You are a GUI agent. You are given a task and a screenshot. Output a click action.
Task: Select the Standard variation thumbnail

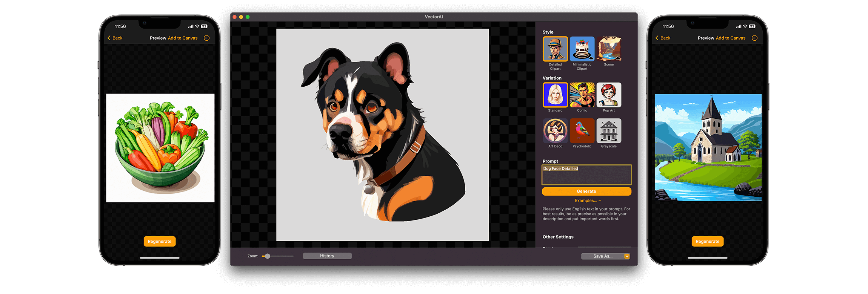(x=555, y=95)
